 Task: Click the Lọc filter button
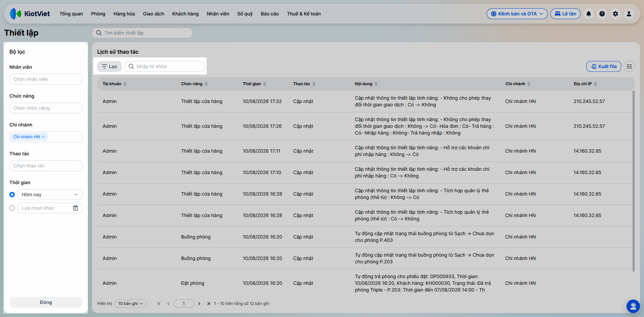(x=109, y=66)
